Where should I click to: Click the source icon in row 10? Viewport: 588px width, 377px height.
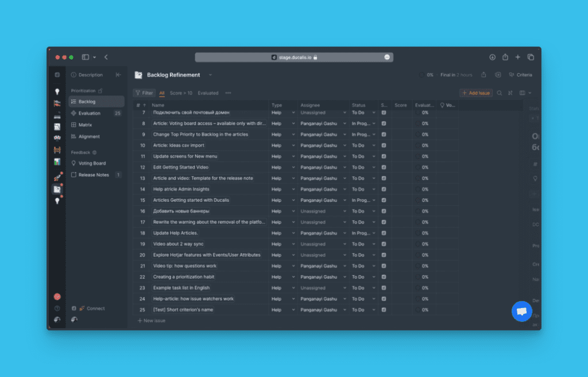point(384,145)
